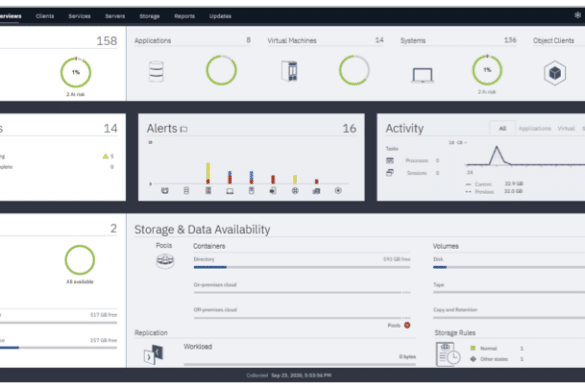Click the Virtual Machines green status ring

[354, 70]
